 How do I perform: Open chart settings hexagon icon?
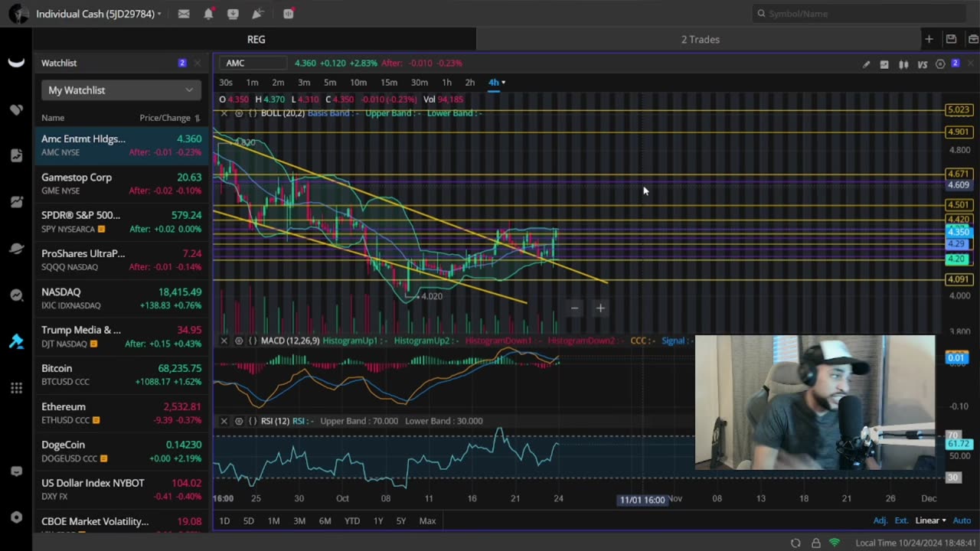940,64
